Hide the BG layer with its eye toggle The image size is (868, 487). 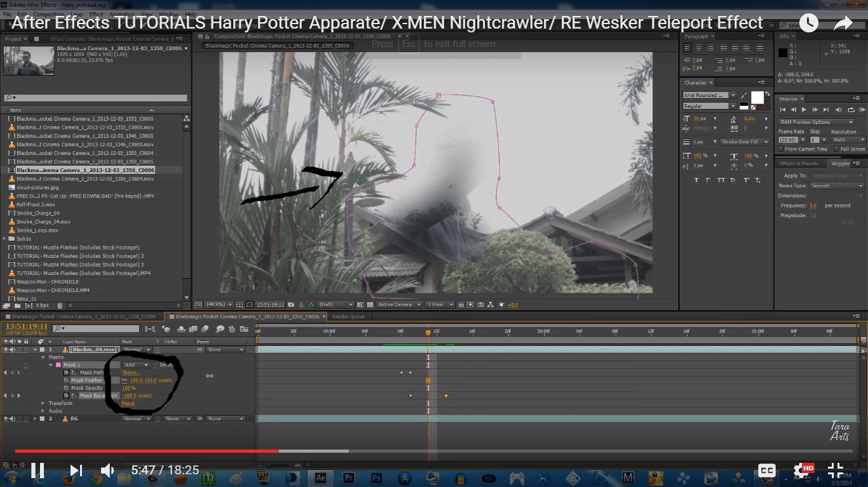pos(8,418)
